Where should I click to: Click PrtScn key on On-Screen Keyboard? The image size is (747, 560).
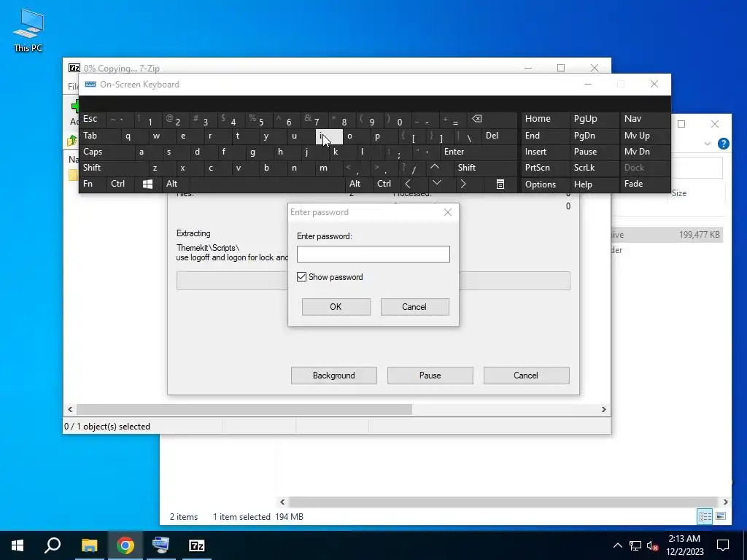(x=545, y=168)
